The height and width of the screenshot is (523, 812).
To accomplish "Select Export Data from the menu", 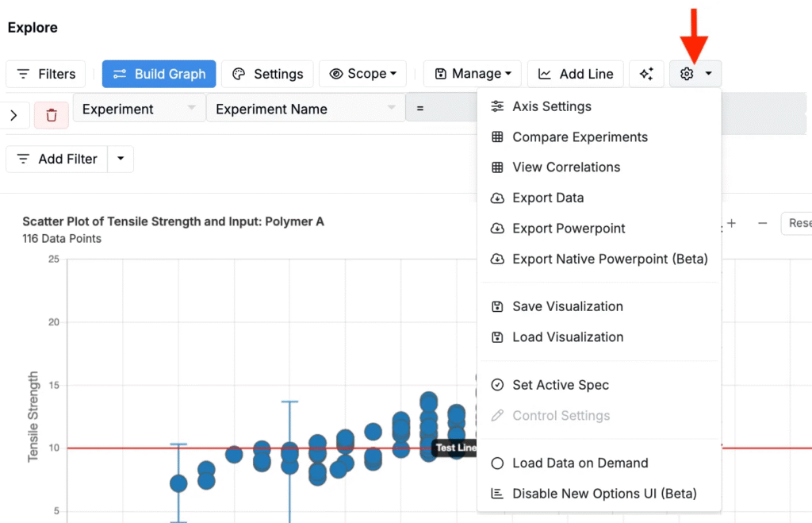I will (x=548, y=198).
